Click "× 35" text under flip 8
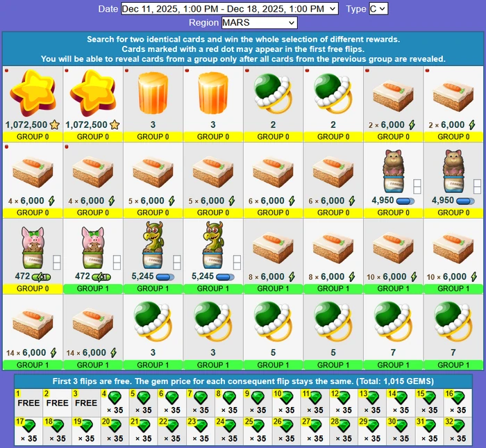Viewport: 486px width, 448px height. pyautogui.click(x=229, y=410)
